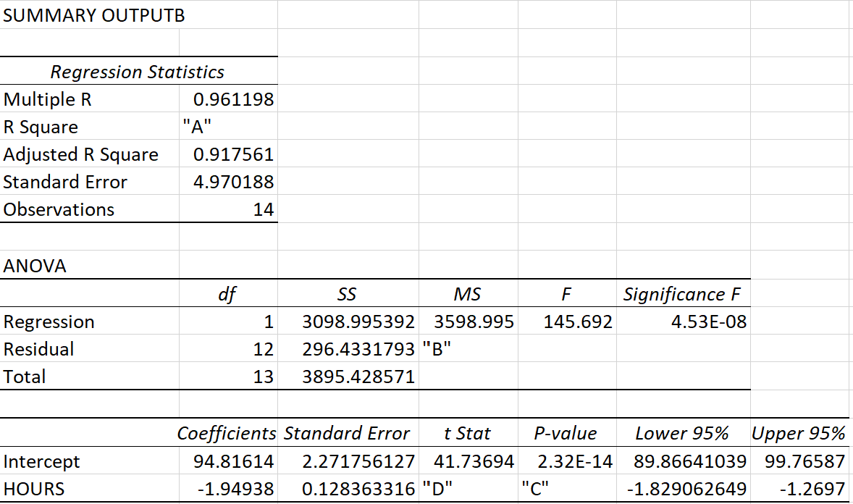Select the Adjusted R Square label
This screenshot has width=853, height=504.
coord(80,154)
